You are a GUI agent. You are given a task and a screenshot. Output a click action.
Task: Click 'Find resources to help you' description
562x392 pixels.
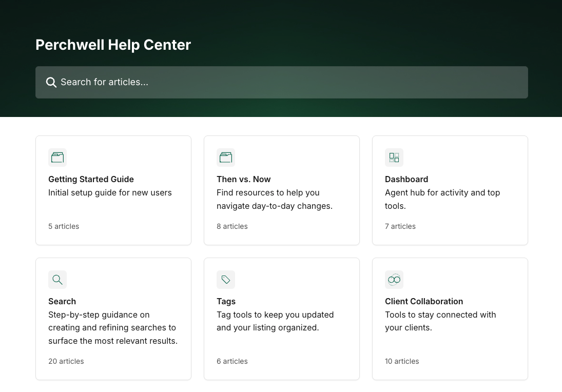pyautogui.click(x=275, y=199)
